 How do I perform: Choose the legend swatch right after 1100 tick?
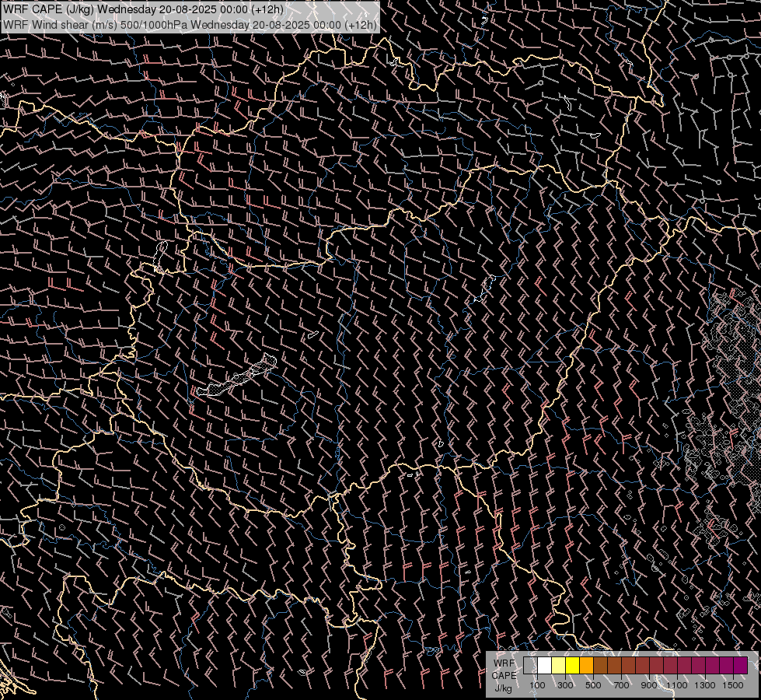coord(684,666)
